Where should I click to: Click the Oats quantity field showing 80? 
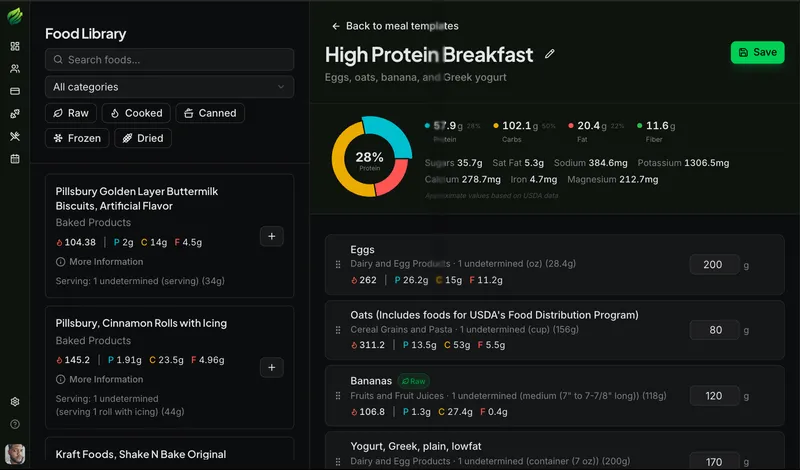pyautogui.click(x=715, y=330)
